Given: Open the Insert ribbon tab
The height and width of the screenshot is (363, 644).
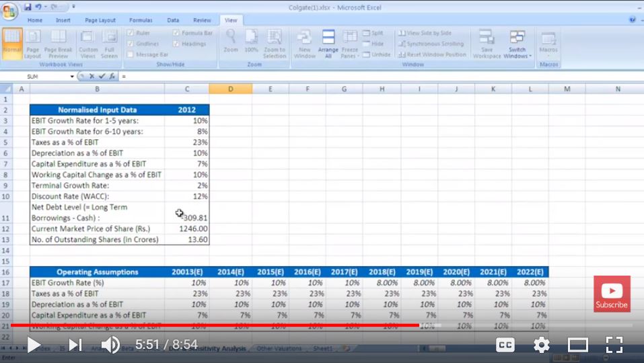Looking at the screenshot, I should [63, 20].
